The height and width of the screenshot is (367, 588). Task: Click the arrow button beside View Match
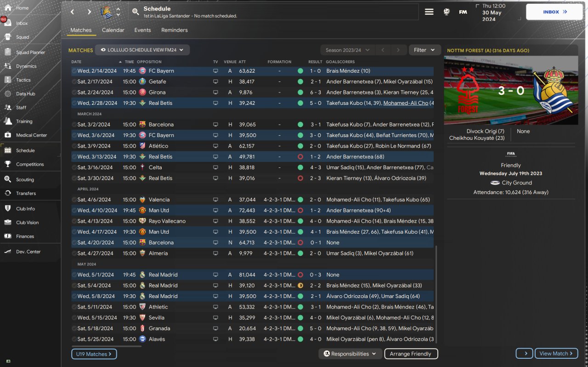[x=525, y=354]
